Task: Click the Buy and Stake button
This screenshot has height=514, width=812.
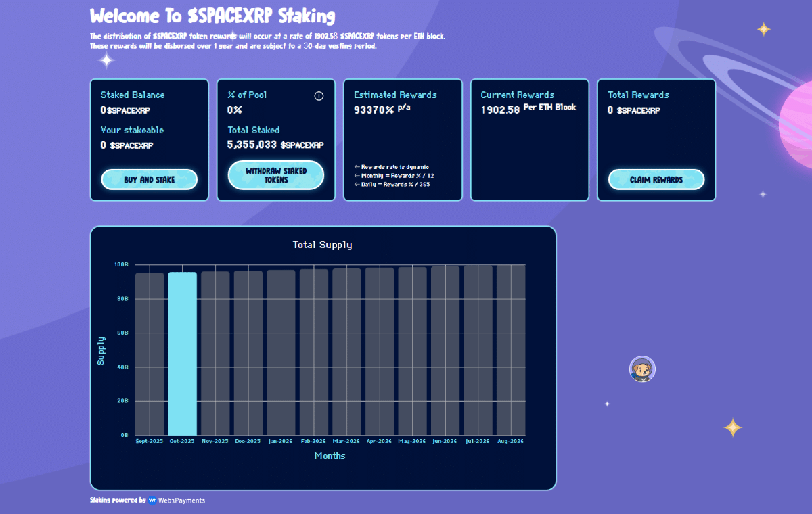Action: (149, 180)
